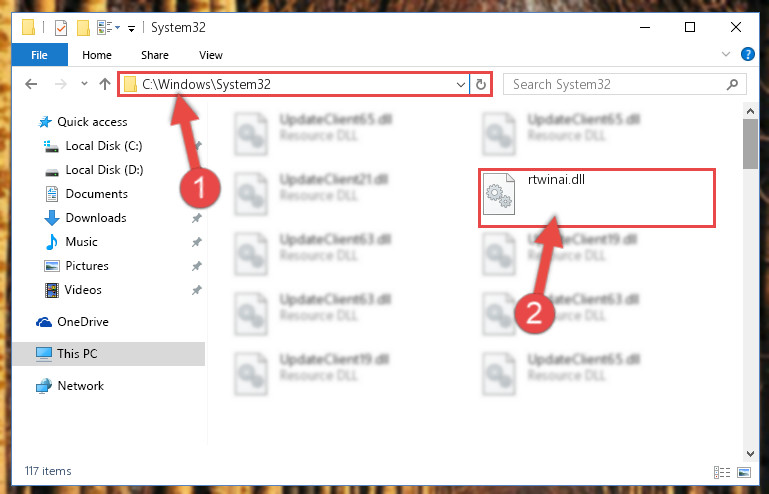Switch to large icons view button
Image resolution: width=769 pixels, height=494 pixels.
(744, 472)
